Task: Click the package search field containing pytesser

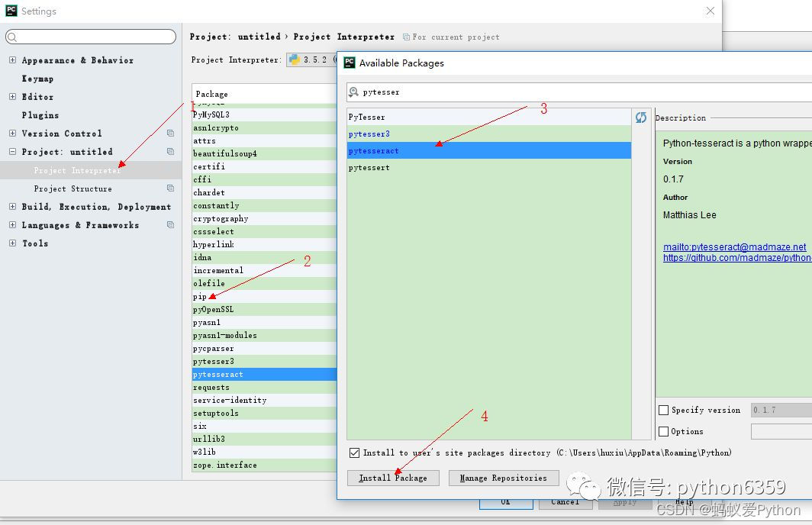Action: pos(579,92)
